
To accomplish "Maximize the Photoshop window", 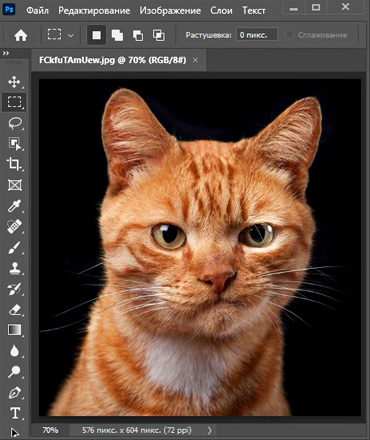I will pos(316,7).
